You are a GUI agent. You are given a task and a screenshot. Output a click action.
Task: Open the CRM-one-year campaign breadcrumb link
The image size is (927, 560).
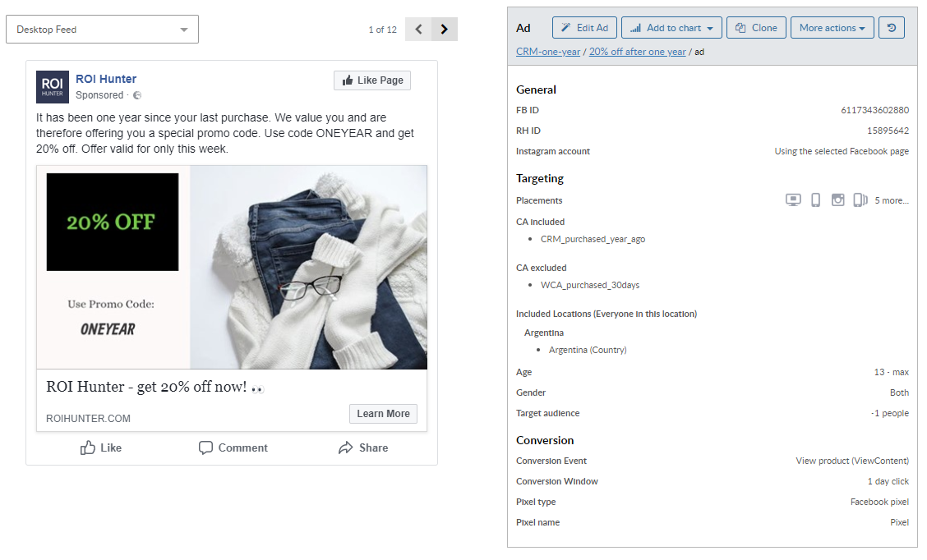coord(548,52)
